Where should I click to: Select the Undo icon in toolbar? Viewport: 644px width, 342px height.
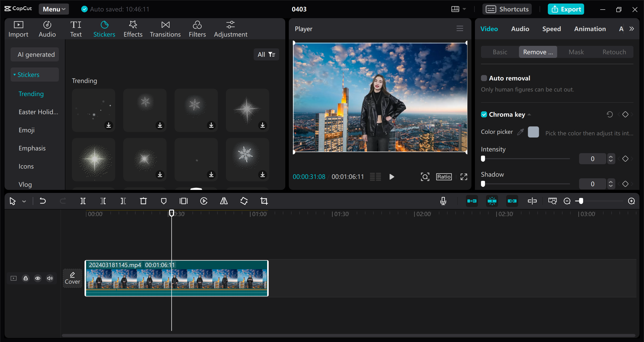click(43, 200)
